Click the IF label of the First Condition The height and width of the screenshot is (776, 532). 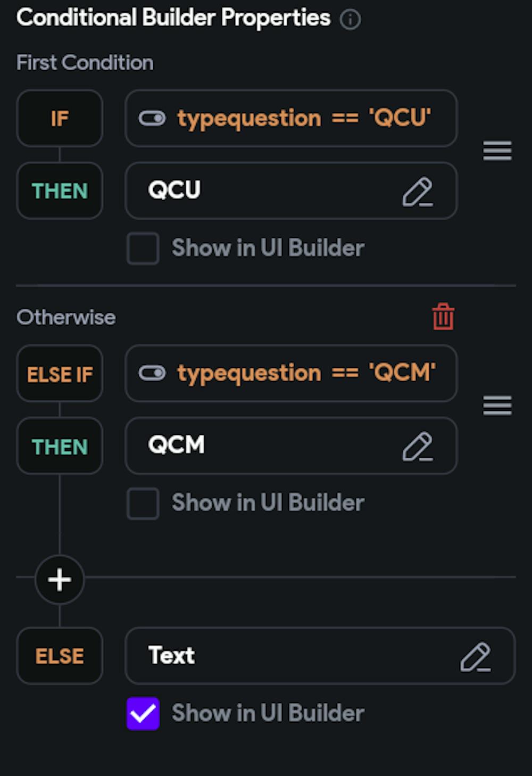[60, 118]
